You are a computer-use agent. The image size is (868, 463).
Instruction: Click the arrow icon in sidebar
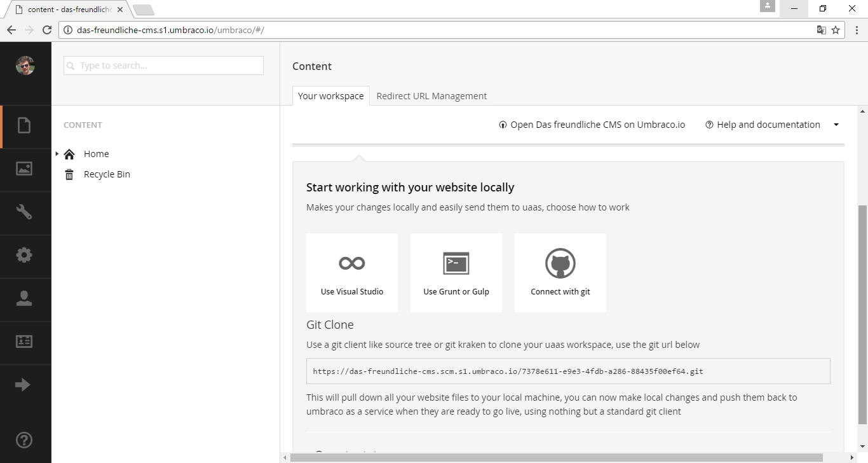pos(23,385)
